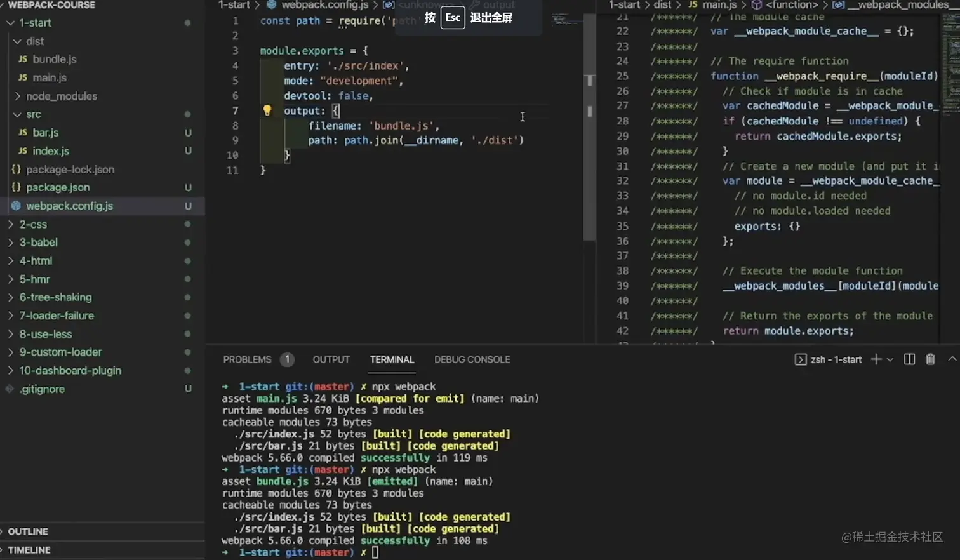Click the main.js breadcrumb in right editor
This screenshot has width=960, height=560.
(719, 5)
